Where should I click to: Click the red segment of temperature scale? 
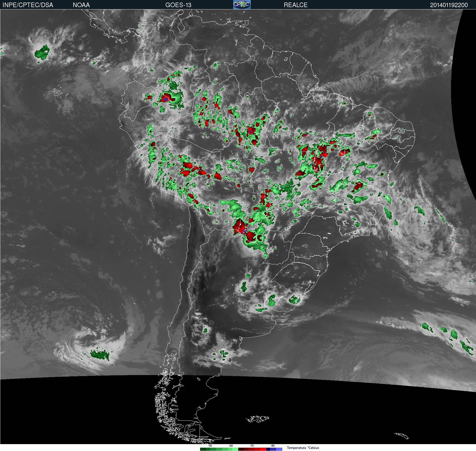[x=252, y=449]
